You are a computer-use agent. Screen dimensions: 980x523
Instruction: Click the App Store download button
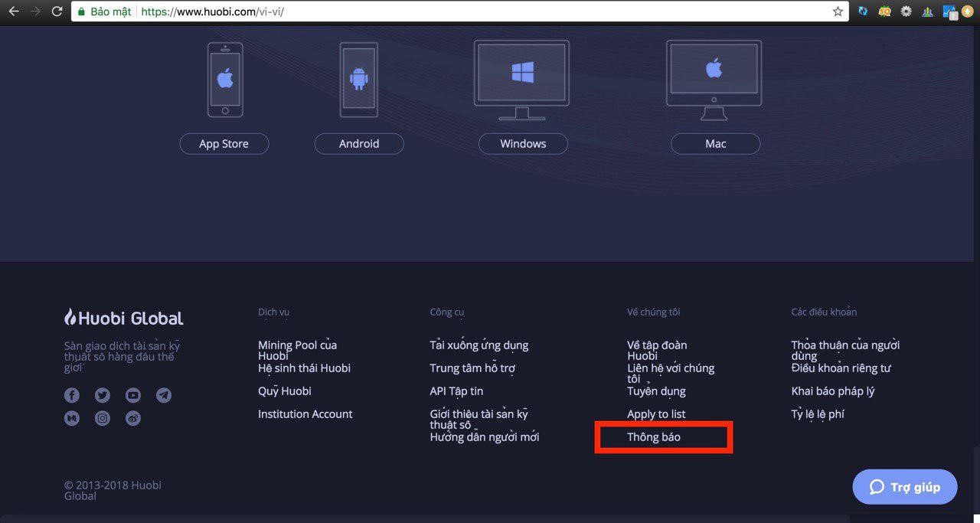pos(224,144)
